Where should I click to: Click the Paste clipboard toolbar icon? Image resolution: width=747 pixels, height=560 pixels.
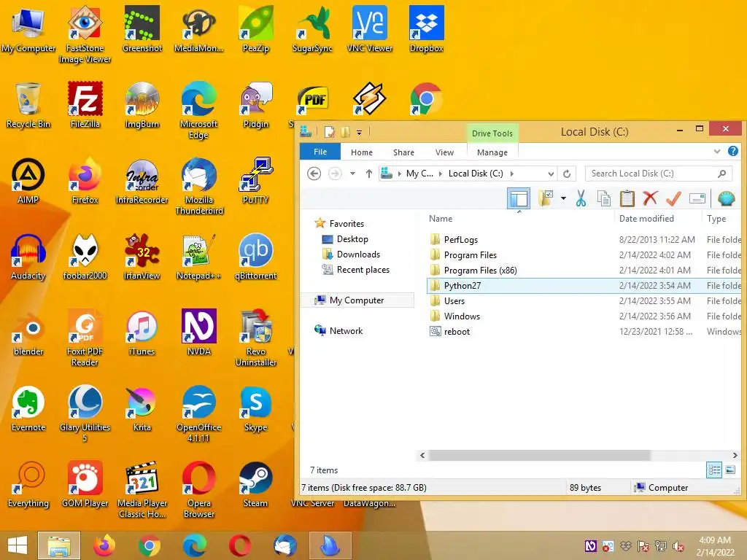[627, 198]
